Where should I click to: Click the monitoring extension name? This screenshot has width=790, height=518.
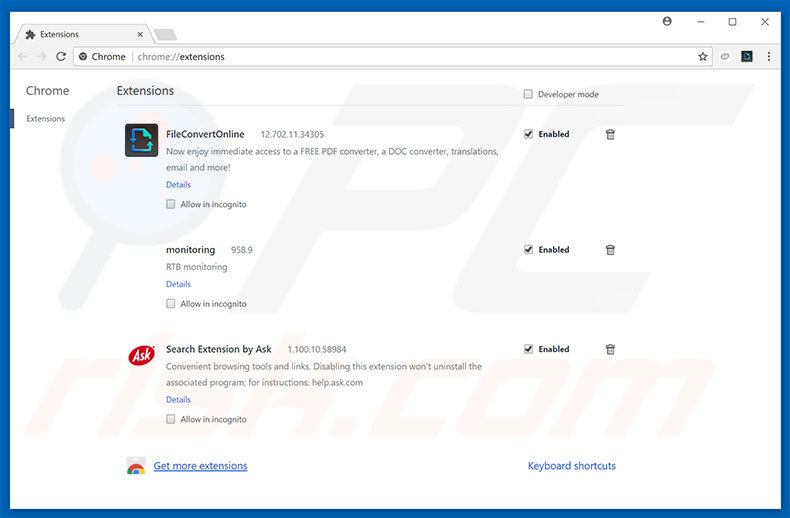coord(190,249)
